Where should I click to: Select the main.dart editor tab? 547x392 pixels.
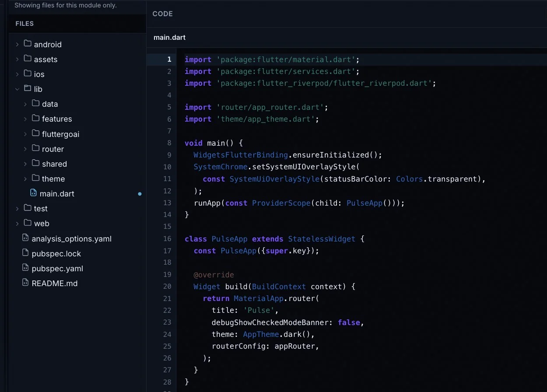coord(169,37)
